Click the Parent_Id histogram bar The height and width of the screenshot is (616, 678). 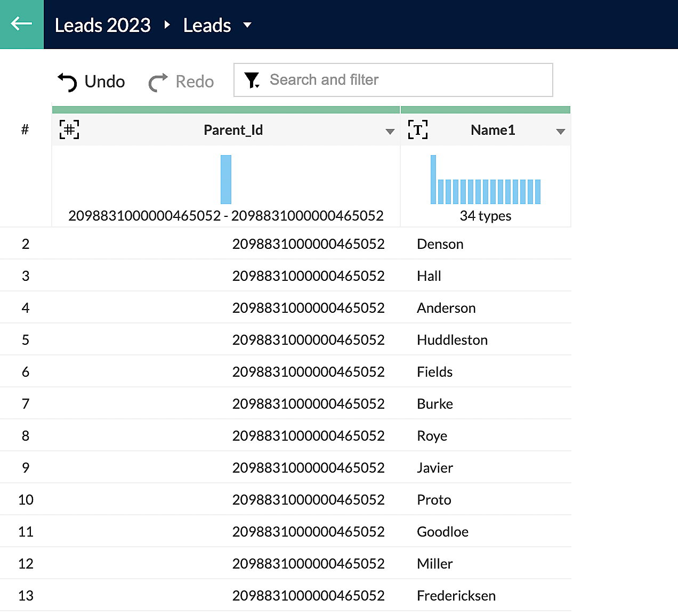coord(226,180)
